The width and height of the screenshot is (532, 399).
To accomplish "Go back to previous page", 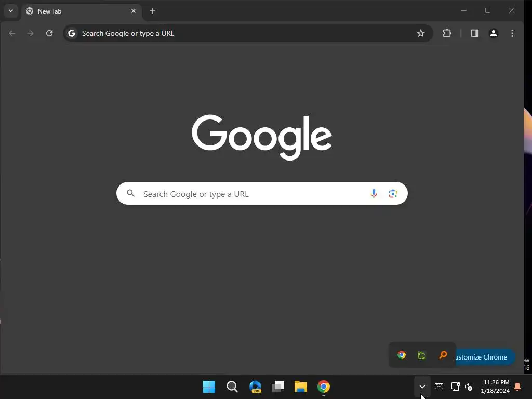I will pyautogui.click(x=12, y=33).
